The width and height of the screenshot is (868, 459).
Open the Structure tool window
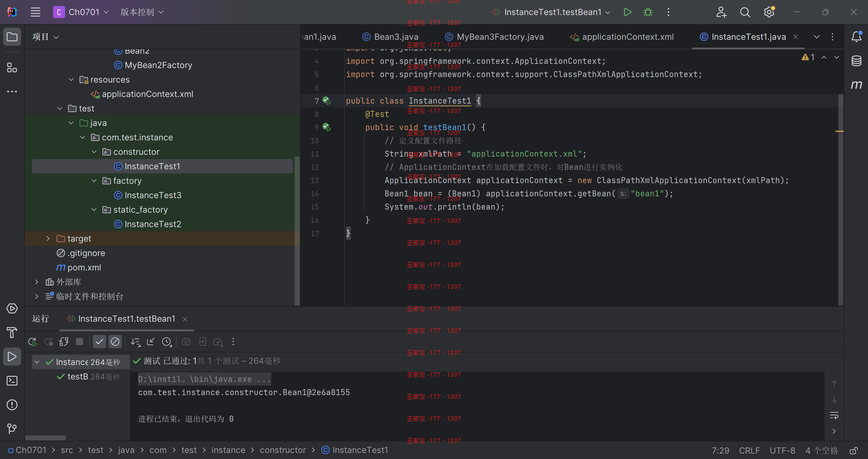pos(12,67)
